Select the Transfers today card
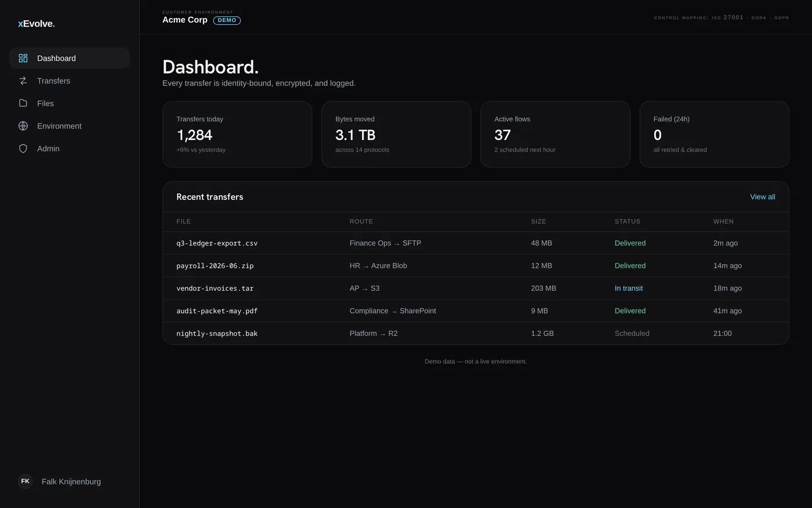 coord(237,134)
